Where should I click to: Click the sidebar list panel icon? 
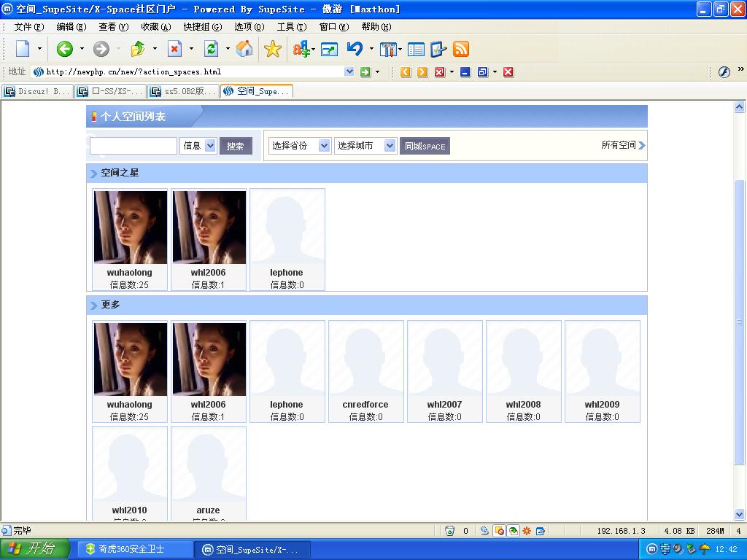click(416, 49)
